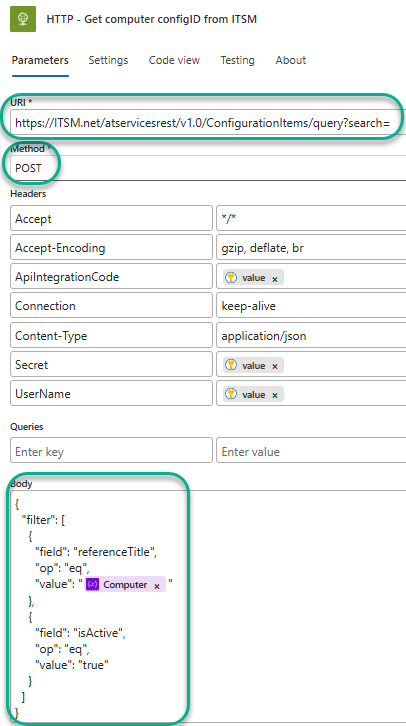
Task: Click the gzip, deflate, br value field
Action: pyautogui.click(x=311, y=248)
